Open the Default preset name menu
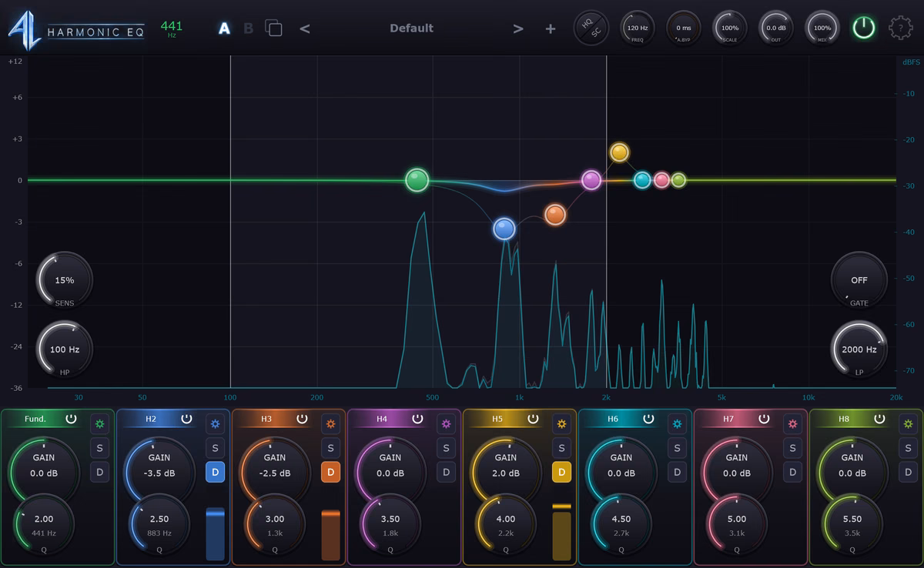This screenshot has width=924, height=568. (x=411, y=28)
